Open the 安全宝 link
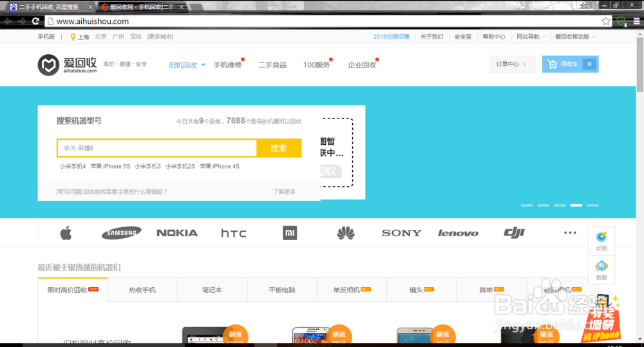Viewport: 644px width, 347px height. (x=463, y=37)
